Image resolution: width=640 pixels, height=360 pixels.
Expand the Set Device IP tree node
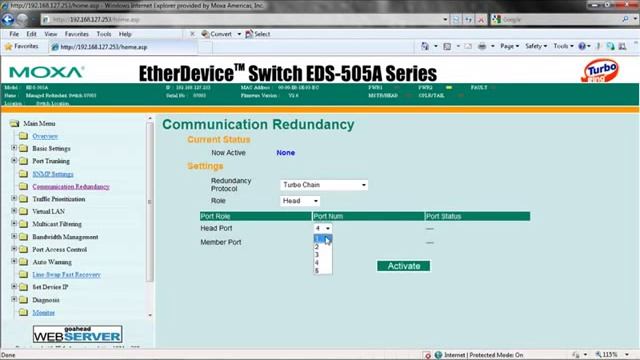point(14,287)
